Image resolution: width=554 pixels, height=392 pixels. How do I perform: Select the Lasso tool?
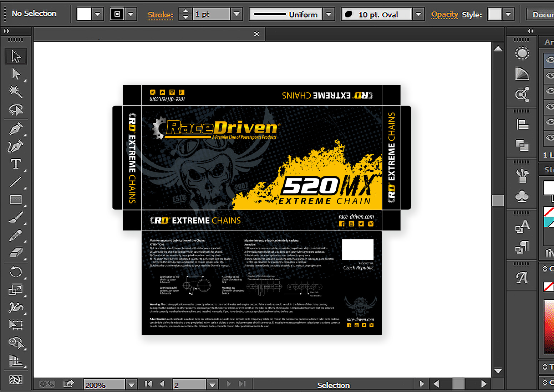pyautogui.click(x=16, y=110)
